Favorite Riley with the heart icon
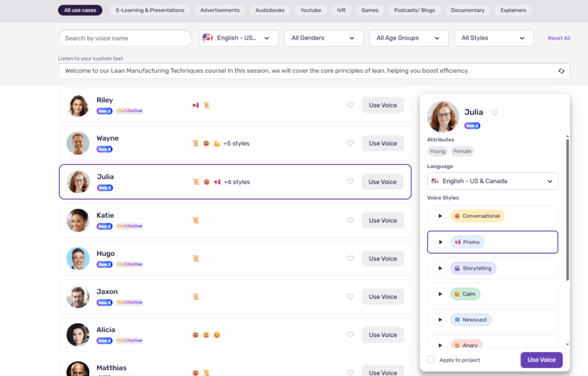 pos(350,105)
